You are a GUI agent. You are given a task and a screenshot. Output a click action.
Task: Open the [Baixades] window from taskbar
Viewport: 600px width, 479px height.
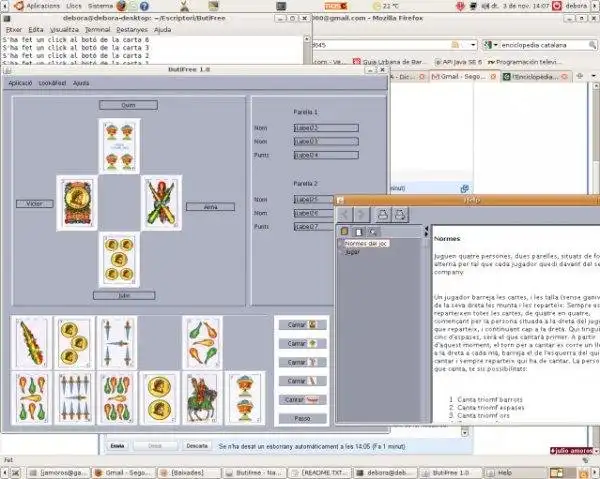coord(189,472)
